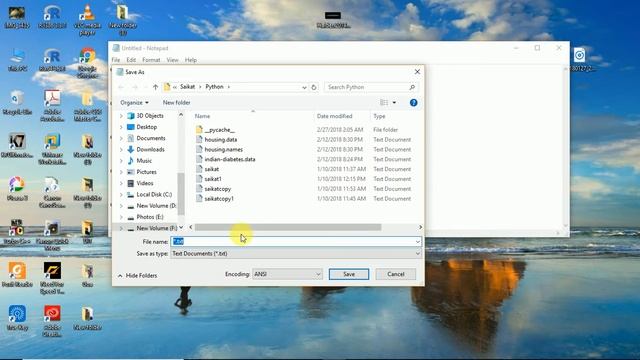The height and width of the screenshot is (360, 640).
Task: Select the file named saikat
Action: (x=211, y=169)
